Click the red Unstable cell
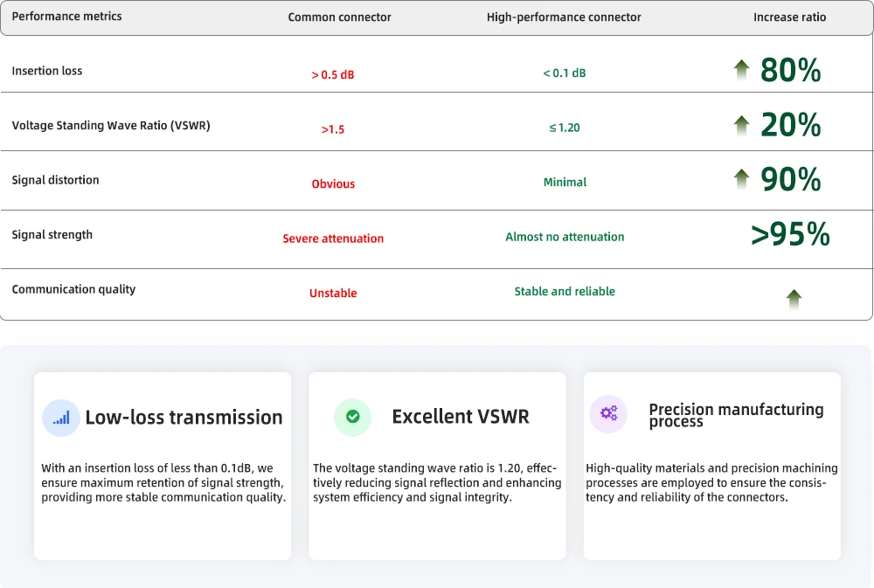This screenshot has width=874, height=588. coord(333,294)
